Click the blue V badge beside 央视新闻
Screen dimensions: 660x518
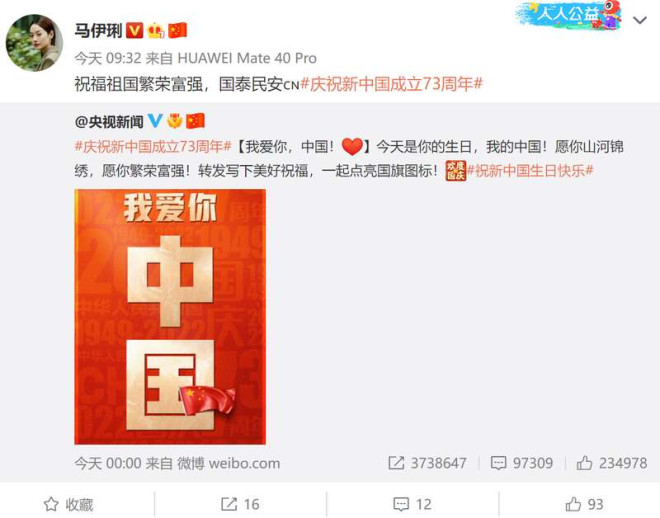155,121
